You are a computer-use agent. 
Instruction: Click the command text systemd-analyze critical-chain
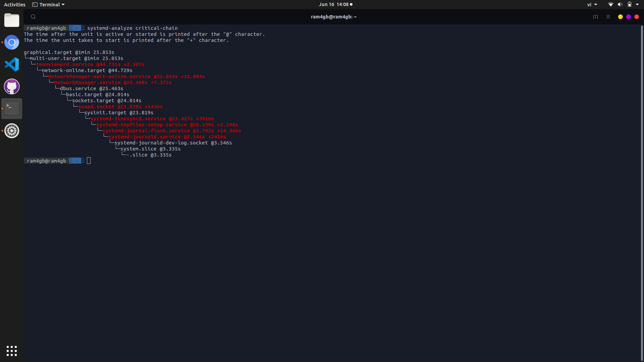132,28
